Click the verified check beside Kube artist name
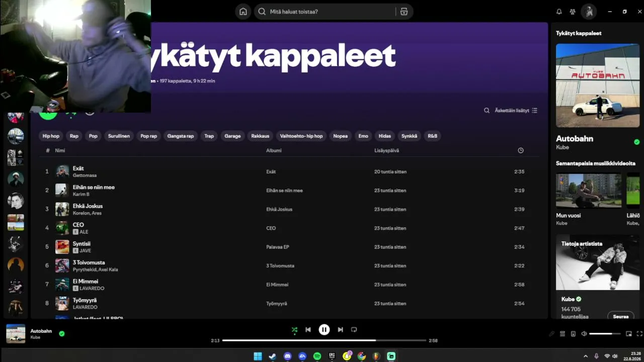644x362 pixels. click(x=579, y=299)
